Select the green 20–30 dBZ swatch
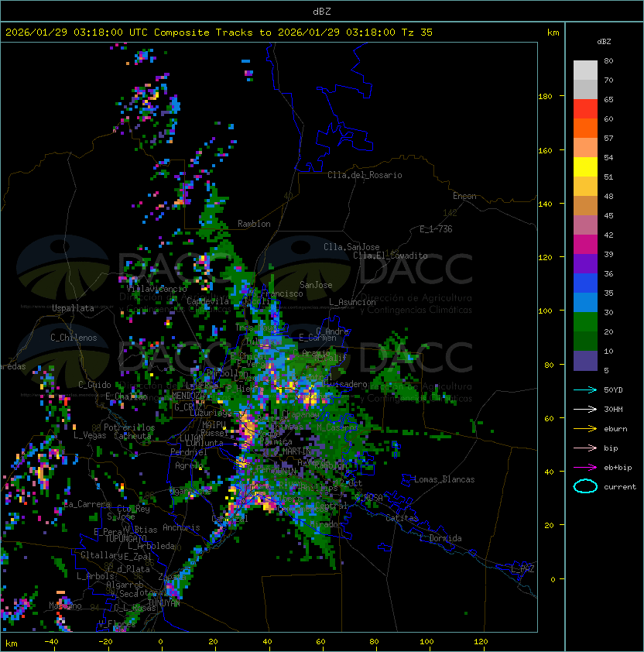The height and width of the screenshot is (652, 644). coord(585,322)
